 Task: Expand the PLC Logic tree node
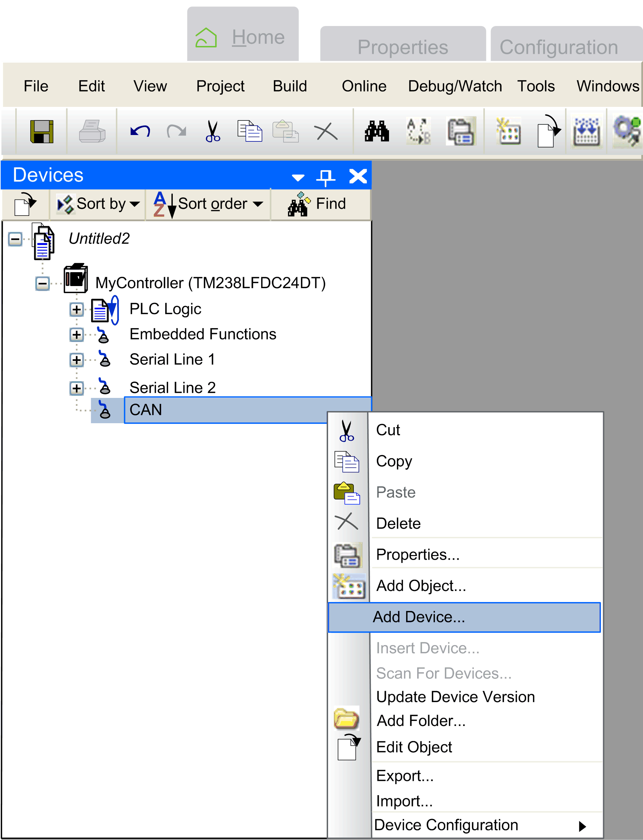coord(77,309)
